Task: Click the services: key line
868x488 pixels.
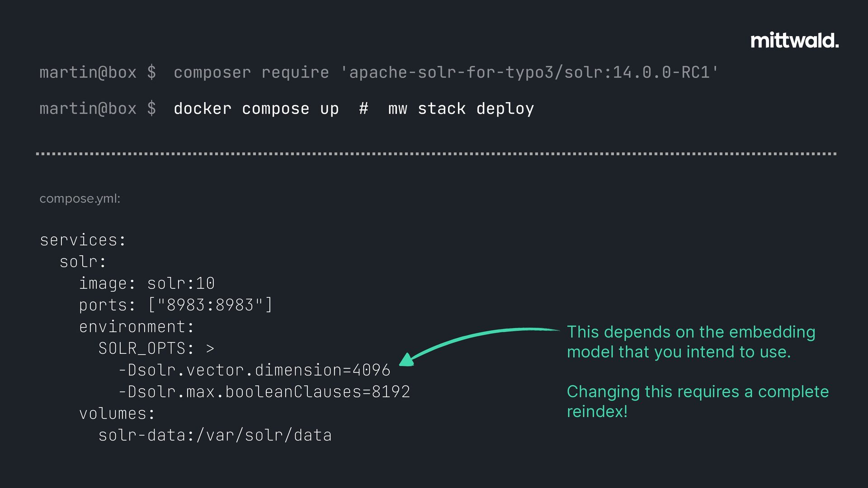Action: coord(83,240)
